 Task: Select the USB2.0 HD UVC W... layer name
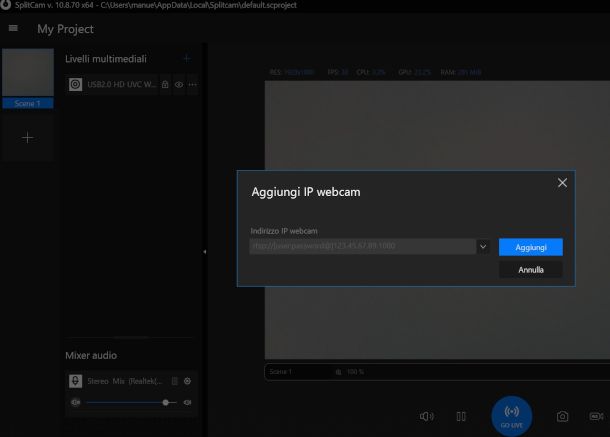(121, 84)
